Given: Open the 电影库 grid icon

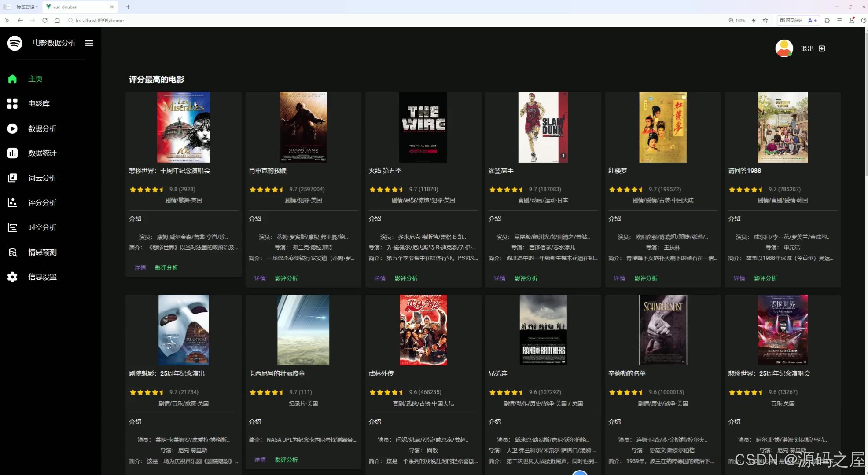Looking at the screenshot, I should [12, 103].
